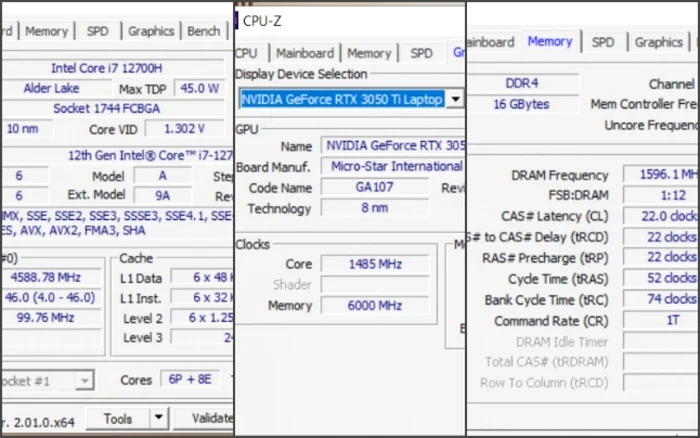This screenshot has width=700, height=438.
Task: Open Bench tab in left window
Action: (x=204, y=31)
